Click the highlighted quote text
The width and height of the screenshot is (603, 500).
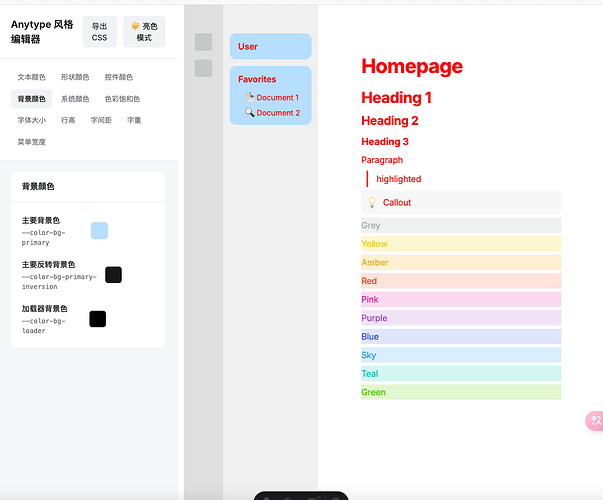(399, 179)
